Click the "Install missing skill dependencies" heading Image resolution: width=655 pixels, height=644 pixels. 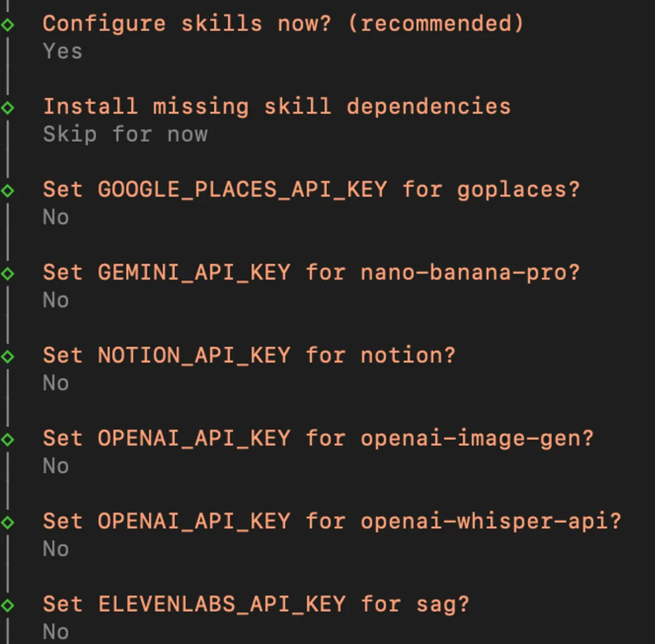277,107
